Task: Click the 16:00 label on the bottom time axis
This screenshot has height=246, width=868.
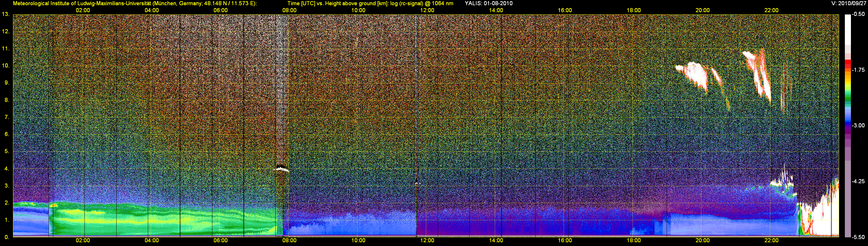Action: [565, 240]
